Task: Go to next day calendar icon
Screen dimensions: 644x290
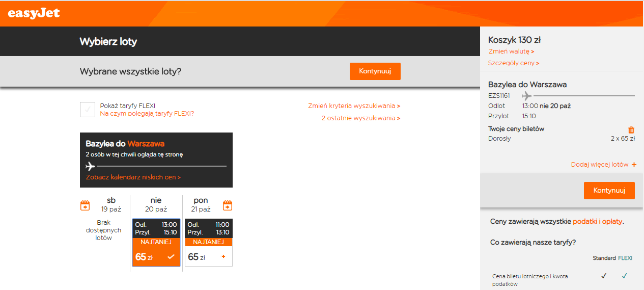Action: pos(228,205)
